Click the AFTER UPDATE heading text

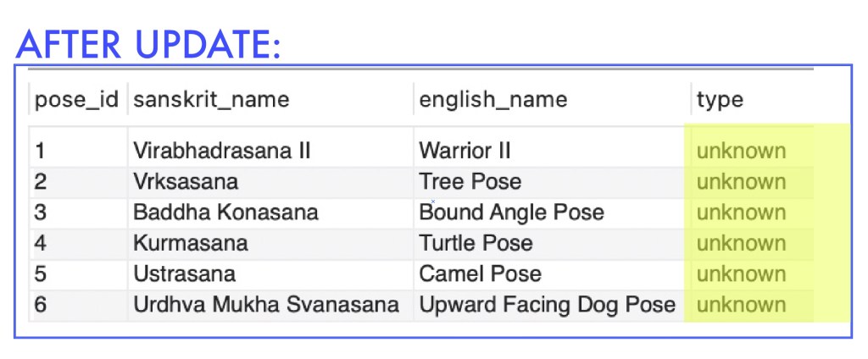tap(148, 42)
